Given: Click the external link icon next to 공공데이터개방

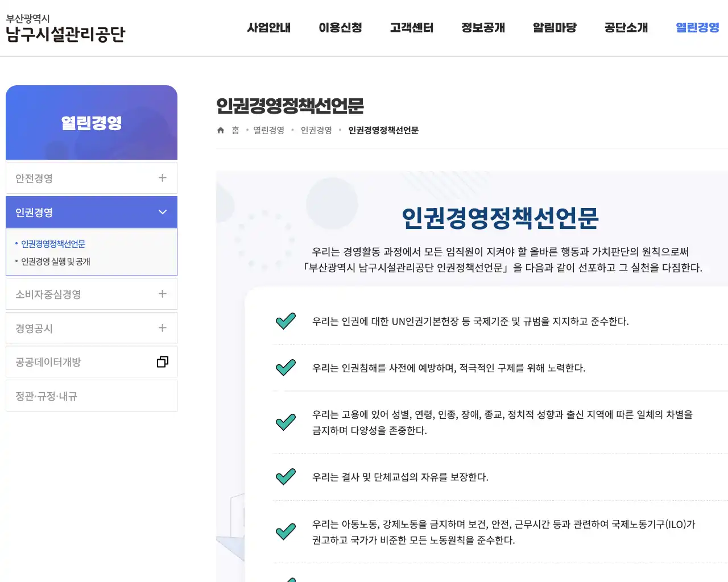Looking at the screenshot, I should coord(163,361).
